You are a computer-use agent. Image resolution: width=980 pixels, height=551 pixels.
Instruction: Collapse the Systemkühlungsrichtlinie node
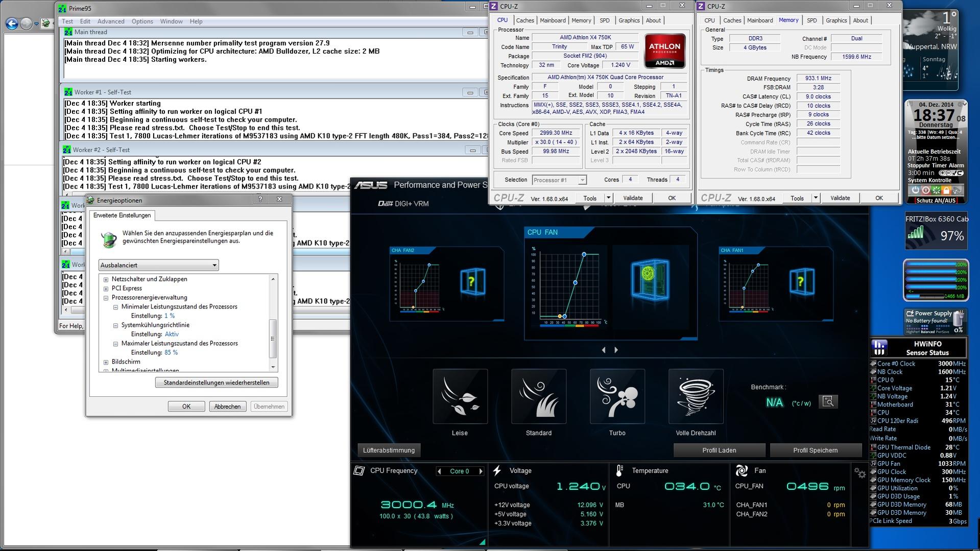115,325
